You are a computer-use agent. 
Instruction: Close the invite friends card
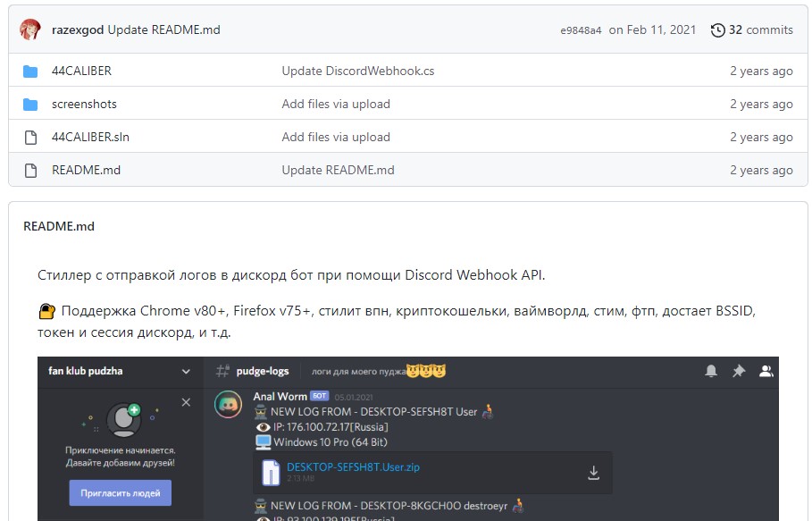click(186, 402)
